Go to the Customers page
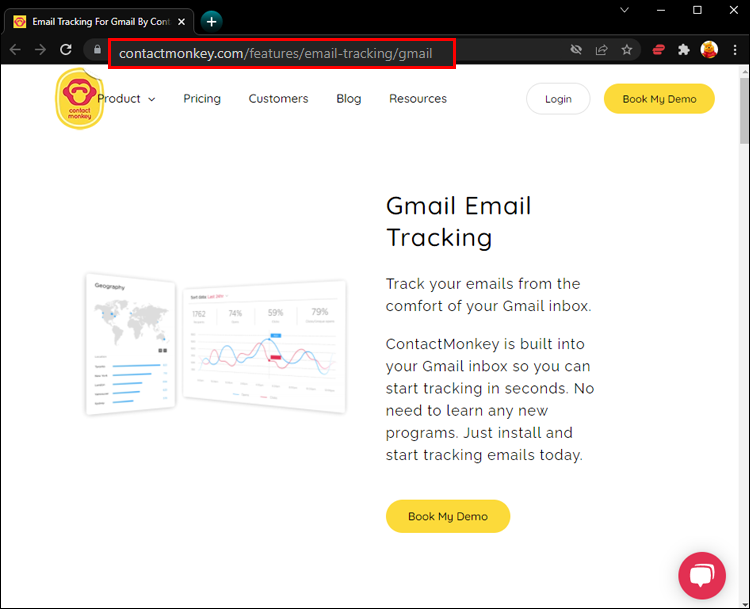 (x=278, y=99)
